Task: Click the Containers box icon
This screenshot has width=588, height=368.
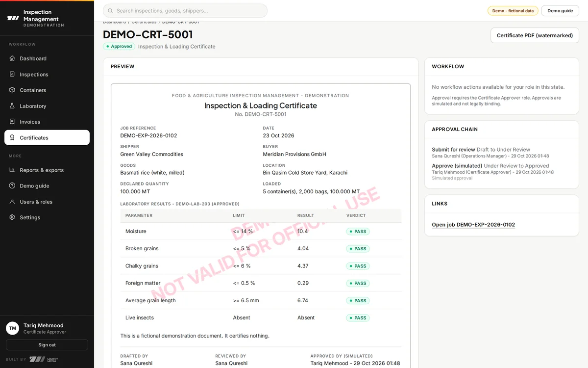Action: click(12, 90)
